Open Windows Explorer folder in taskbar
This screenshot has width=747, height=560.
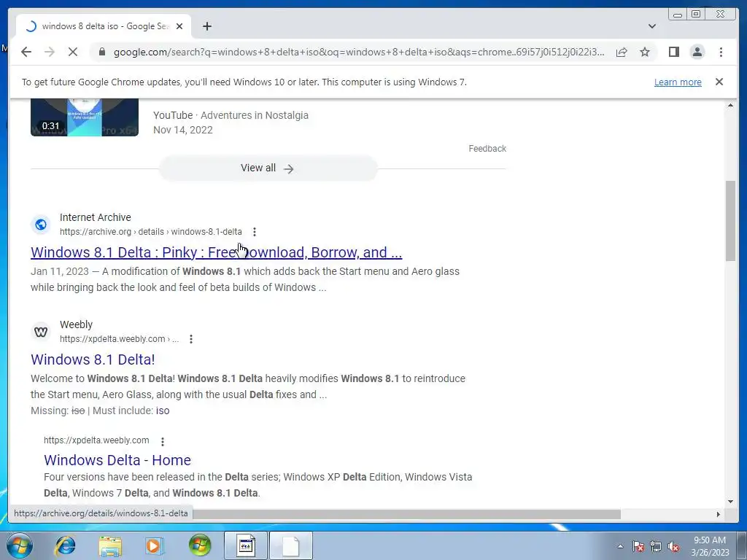click(x=110, y=545)
